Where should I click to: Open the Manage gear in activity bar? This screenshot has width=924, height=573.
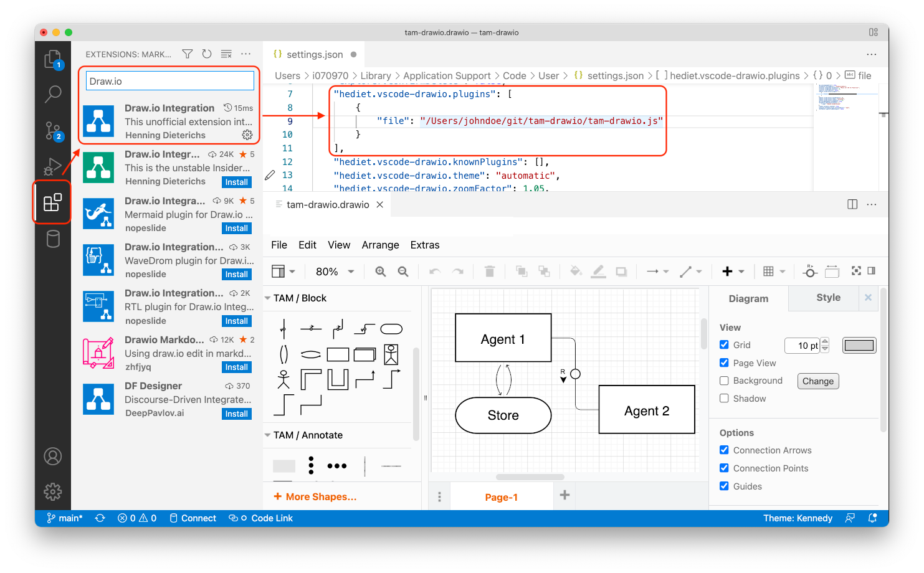53,492
